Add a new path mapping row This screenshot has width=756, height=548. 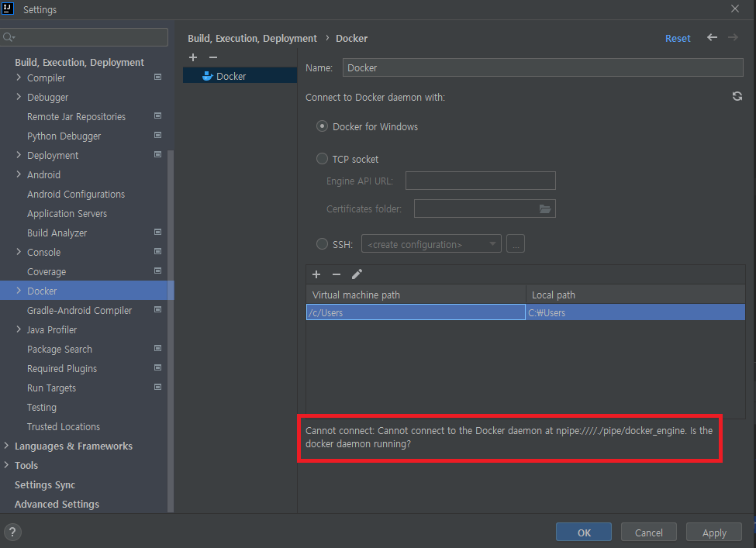(x=316, y=274)
